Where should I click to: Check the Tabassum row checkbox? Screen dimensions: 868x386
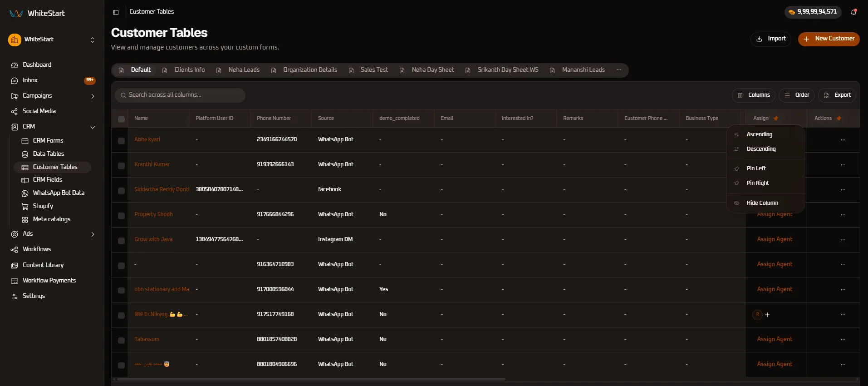click(x=121, y=341)
